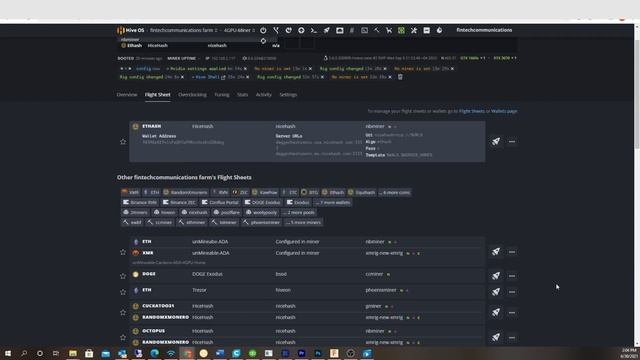The width and height of the screenshot is (640, 360).
Task: Open the fintechcommunications account menu
Action: coord(484,30)
